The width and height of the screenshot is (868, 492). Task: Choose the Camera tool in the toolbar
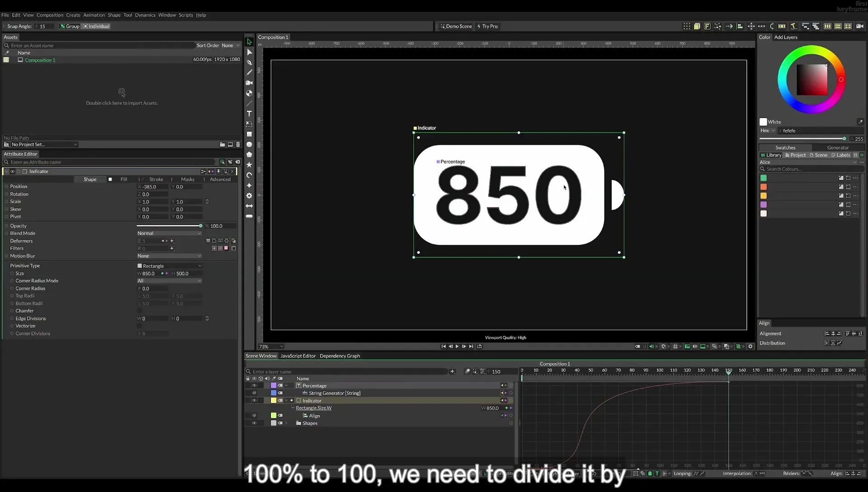249,83
